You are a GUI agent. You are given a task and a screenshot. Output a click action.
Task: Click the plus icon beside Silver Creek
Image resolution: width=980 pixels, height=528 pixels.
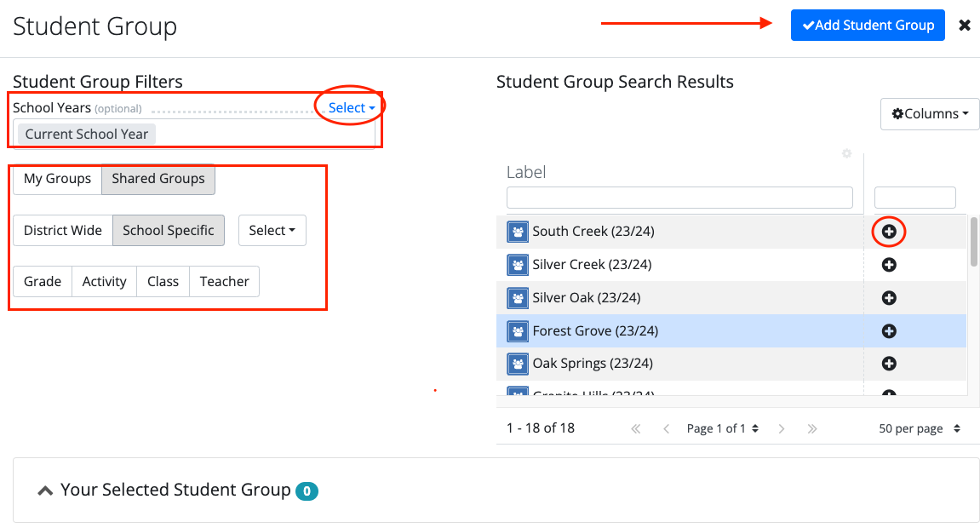tap(888, 264)
